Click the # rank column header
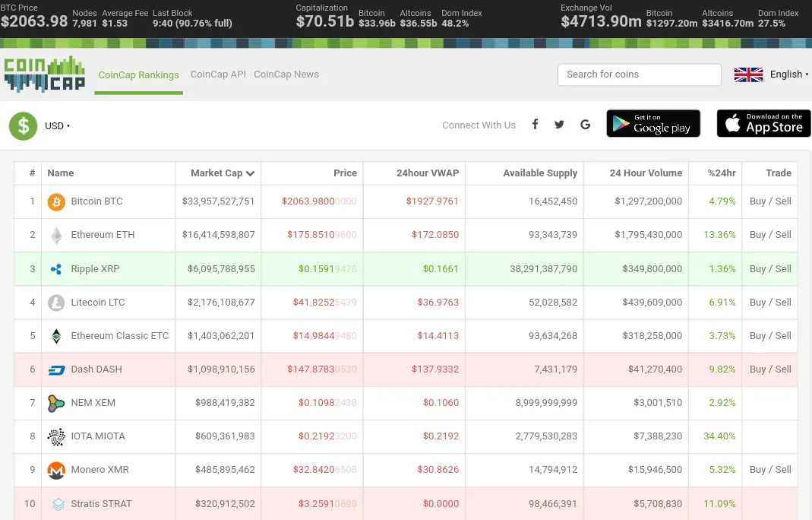The width and height of the screenshot is (812, 520). tap(32, 173)
